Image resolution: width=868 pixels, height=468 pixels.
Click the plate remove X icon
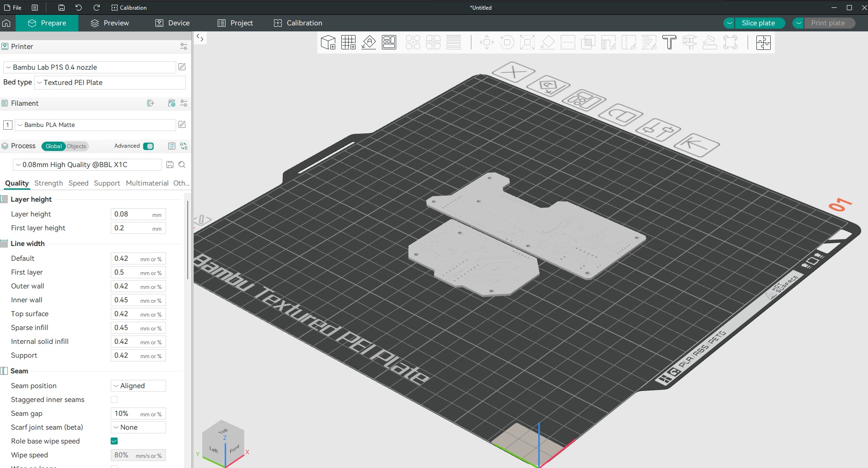[x=513, y=72]
